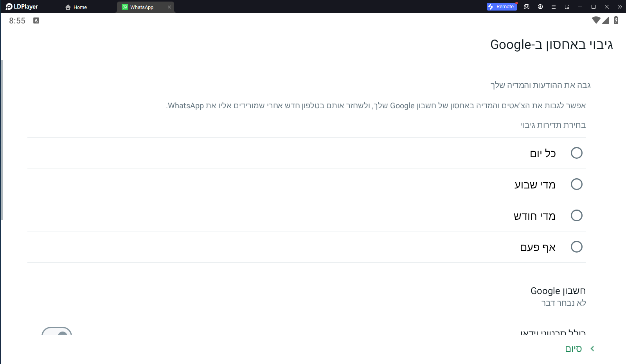The image size is (626, 364).
Task: Select the weekly backup option מדי שבוע
Action: [x=307, y=184]
